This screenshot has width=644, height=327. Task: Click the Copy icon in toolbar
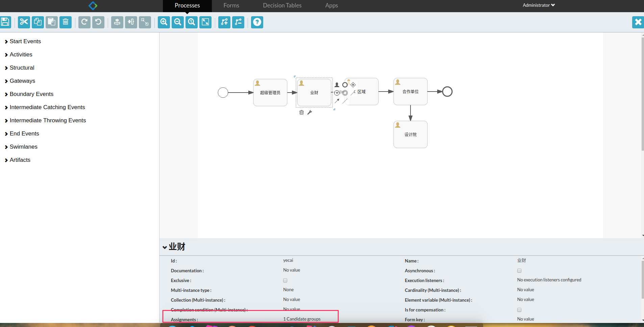38,22
